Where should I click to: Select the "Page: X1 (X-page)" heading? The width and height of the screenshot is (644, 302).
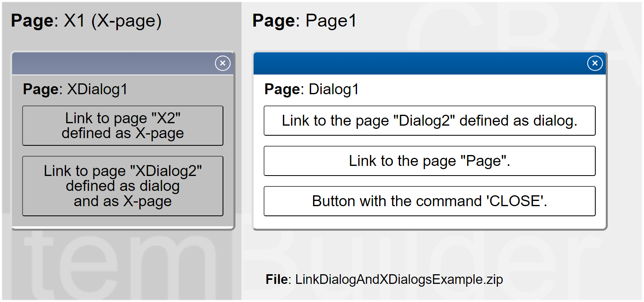(86, 21)
